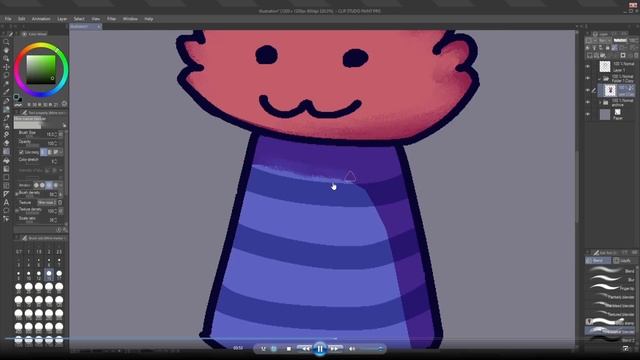
Task: Open the Window menu
Action: tap(130, 19)
